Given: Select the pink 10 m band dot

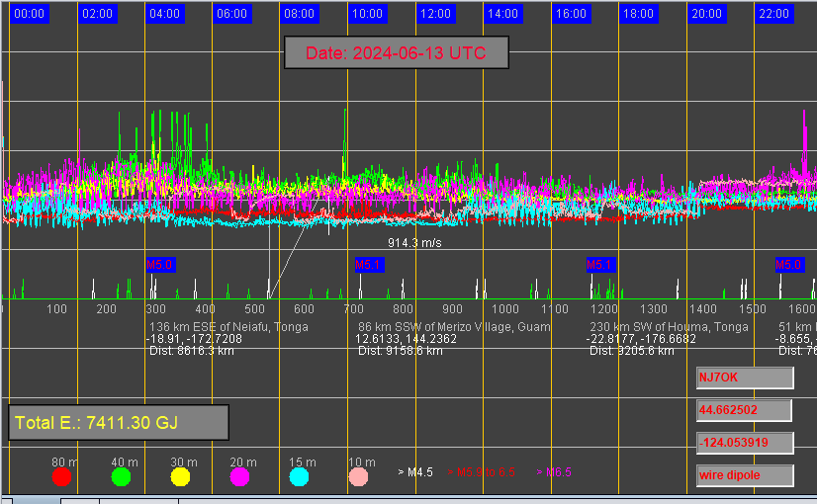Looking at the screenshot, I should point(359,477).
